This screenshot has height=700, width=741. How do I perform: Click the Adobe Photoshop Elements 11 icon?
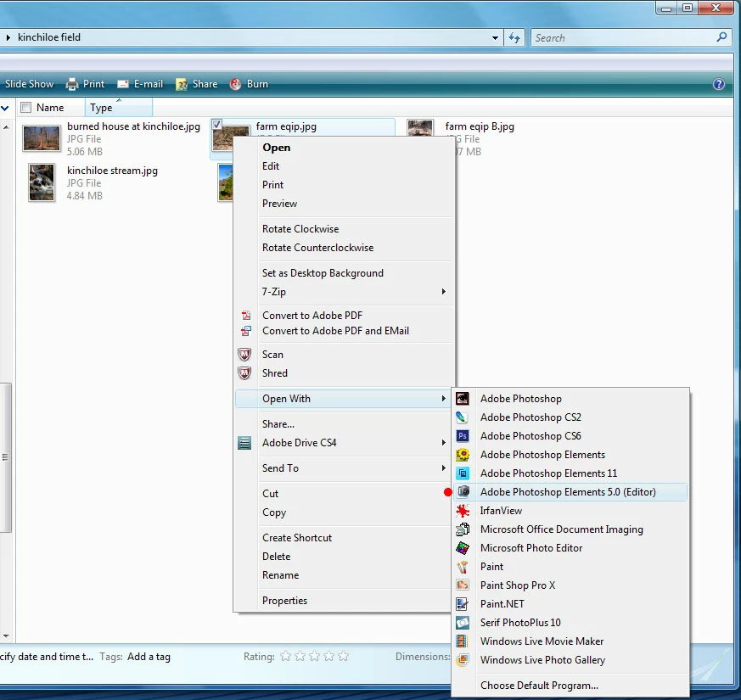click(x=463, y=473)
